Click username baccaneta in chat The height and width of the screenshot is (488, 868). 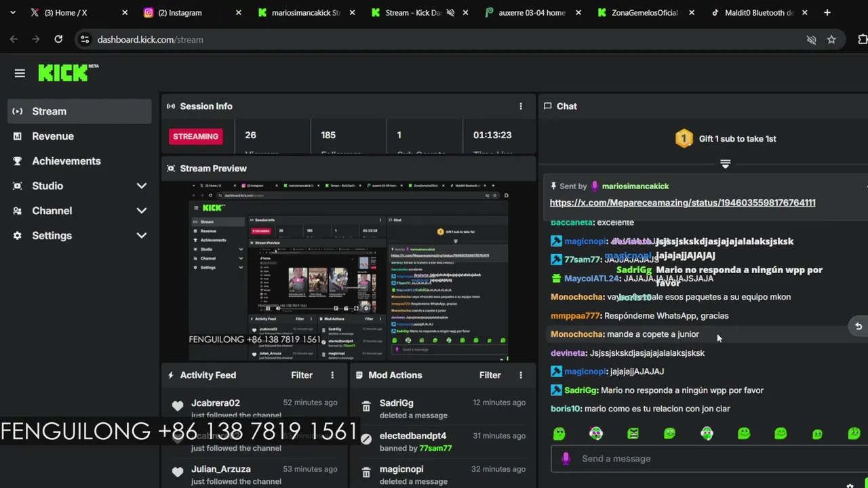click(x=572, y=222)
